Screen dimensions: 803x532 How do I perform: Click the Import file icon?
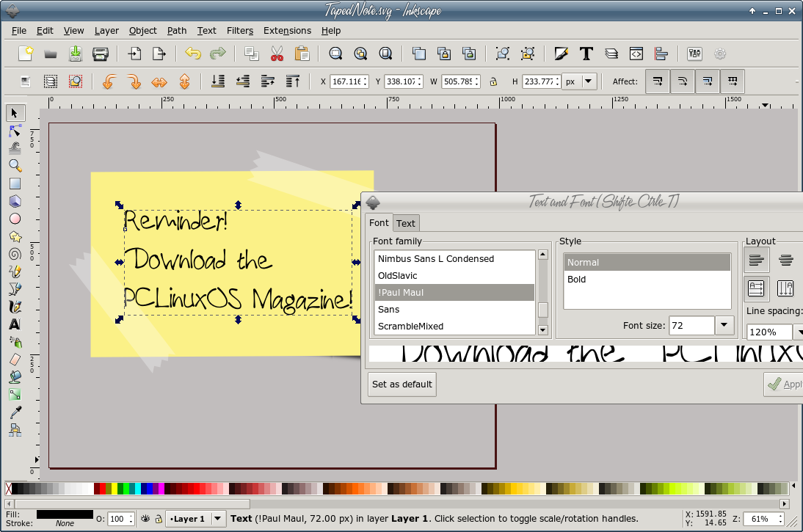point(134,54)
